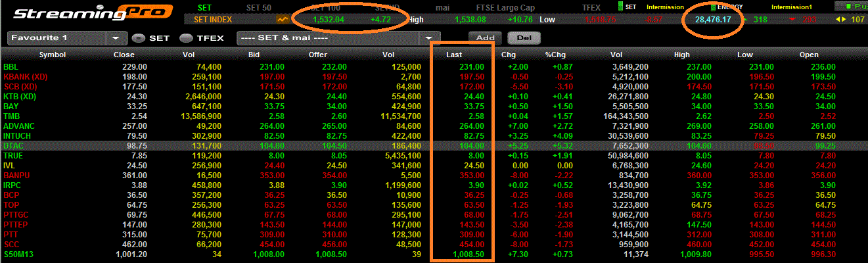This screenshot has height=263, width=868.
Task: Click the SET INDEX label
Action: click(213, 20)
